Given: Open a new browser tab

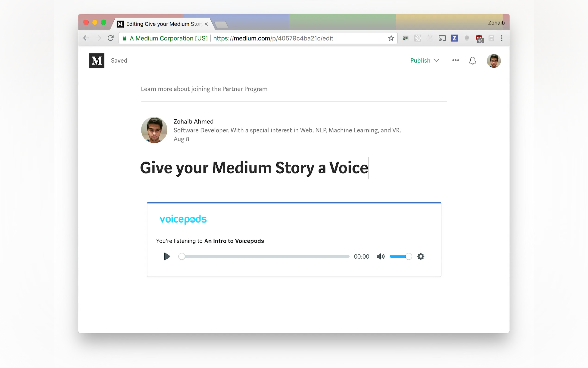Looking at the screenshot, I should pos(221,24).
